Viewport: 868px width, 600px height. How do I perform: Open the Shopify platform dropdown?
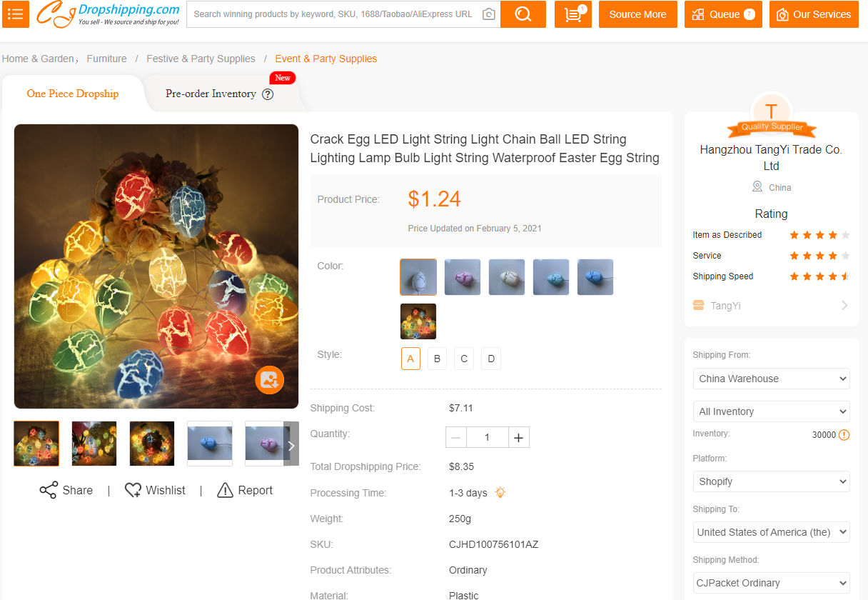tap(771, 481)
